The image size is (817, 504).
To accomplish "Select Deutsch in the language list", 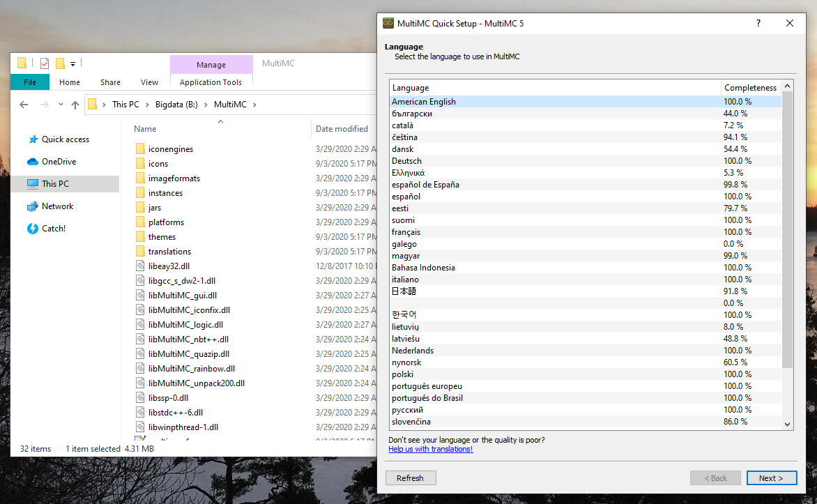I will (585, 161).
